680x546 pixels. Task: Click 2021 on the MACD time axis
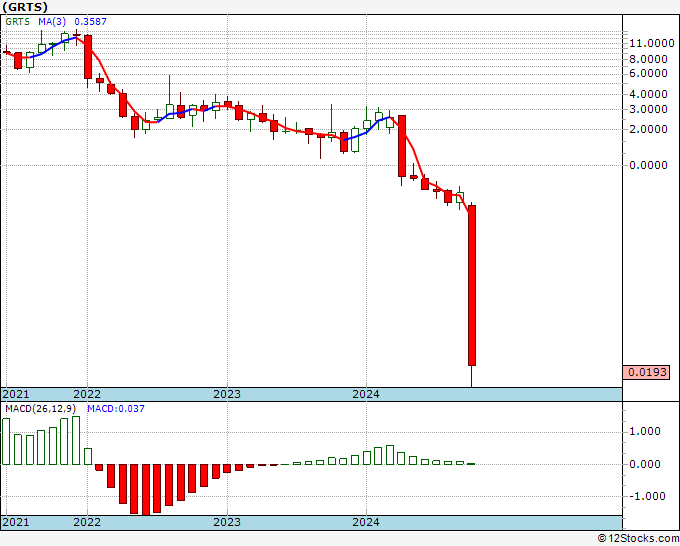click(x=16, y=522)
